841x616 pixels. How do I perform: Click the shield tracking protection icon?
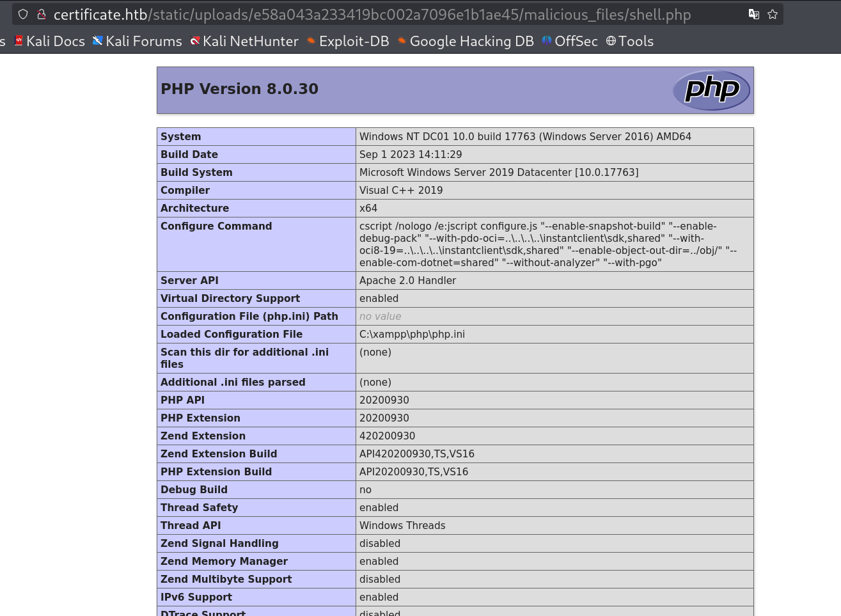point(23,14)
